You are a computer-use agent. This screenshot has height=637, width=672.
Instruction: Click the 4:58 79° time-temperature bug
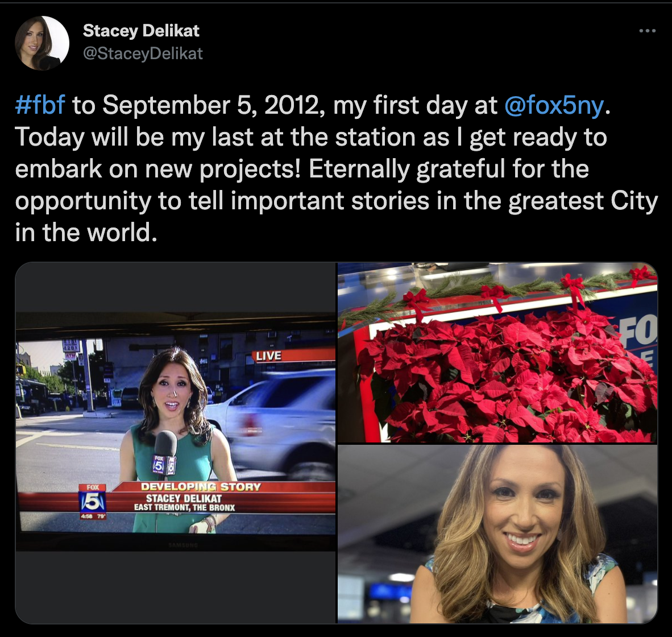point(93,516)
